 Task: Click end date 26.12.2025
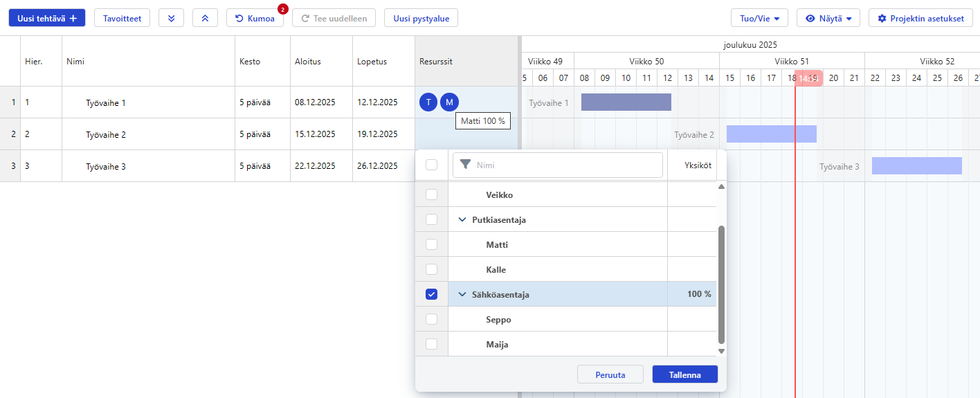[384, 166]
